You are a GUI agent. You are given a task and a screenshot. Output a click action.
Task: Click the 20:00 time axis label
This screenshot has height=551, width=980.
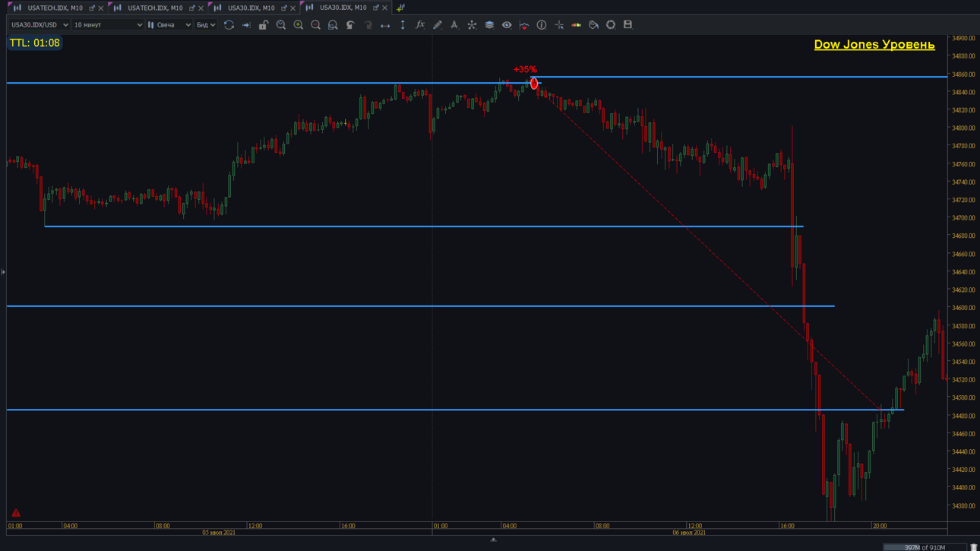pyautogui.click(x=879, y=526)
